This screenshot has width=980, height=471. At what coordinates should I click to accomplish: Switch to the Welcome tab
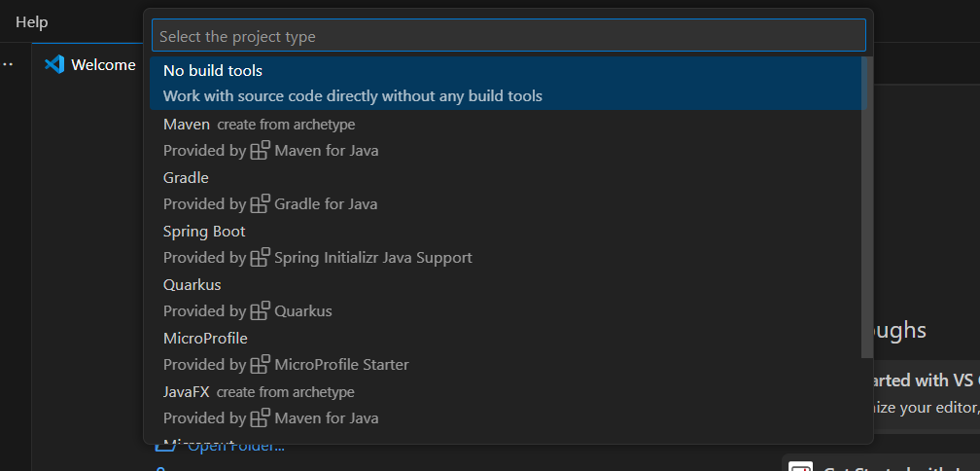tap(103, 65)
